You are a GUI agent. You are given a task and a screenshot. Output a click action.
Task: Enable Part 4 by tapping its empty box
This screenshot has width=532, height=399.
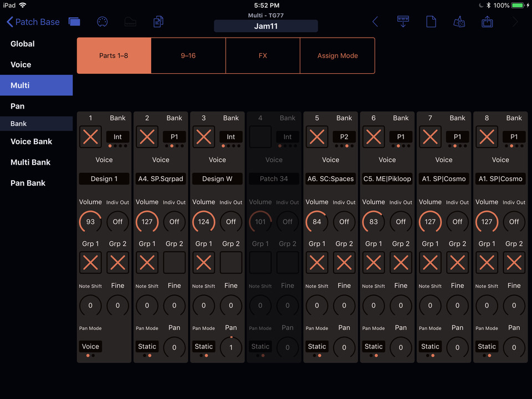pos(260,136)
